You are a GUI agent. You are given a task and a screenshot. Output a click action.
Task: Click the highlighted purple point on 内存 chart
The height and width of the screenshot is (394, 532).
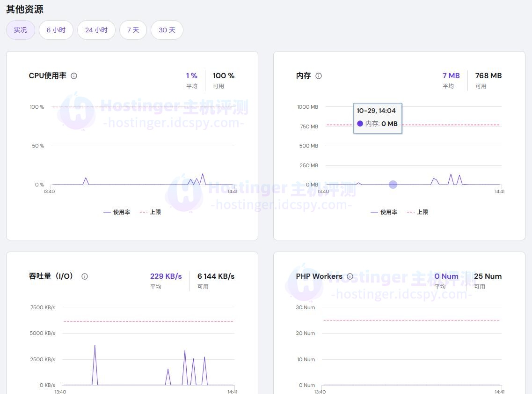pyautogui.click(x=393, y=185)
